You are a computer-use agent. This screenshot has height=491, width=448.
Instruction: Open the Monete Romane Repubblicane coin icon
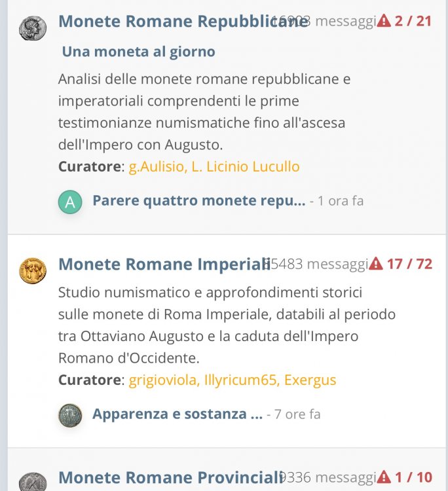coord(33,29)
